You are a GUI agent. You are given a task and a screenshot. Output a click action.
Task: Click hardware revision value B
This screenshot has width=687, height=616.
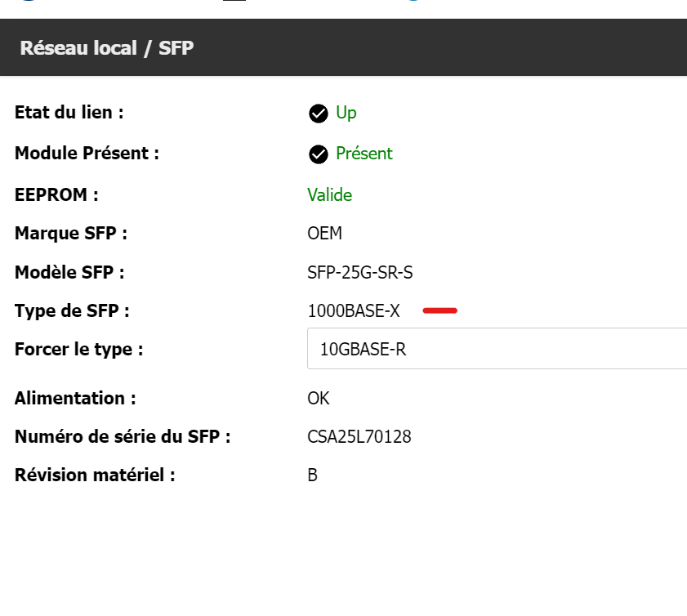(x=313, y=475)
